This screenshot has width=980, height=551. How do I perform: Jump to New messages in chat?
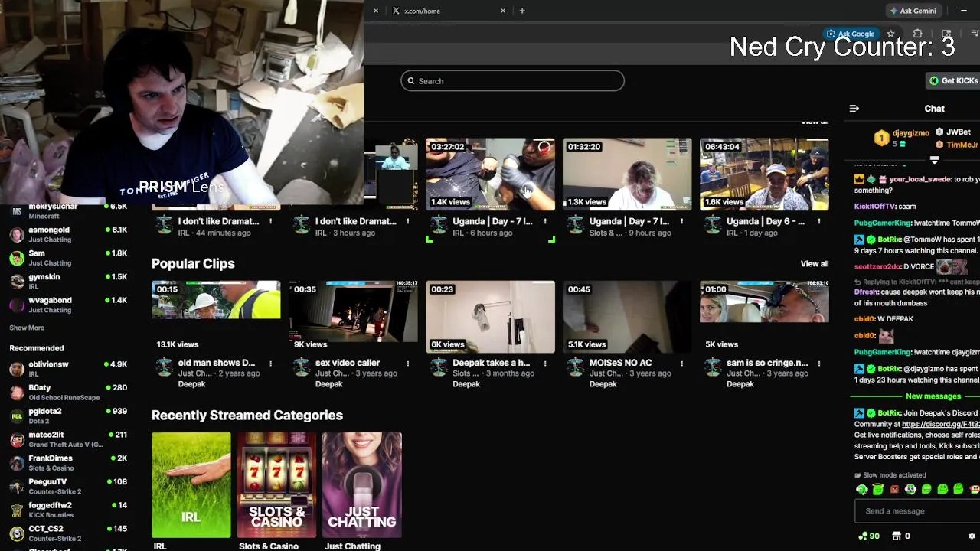(933, 396)
